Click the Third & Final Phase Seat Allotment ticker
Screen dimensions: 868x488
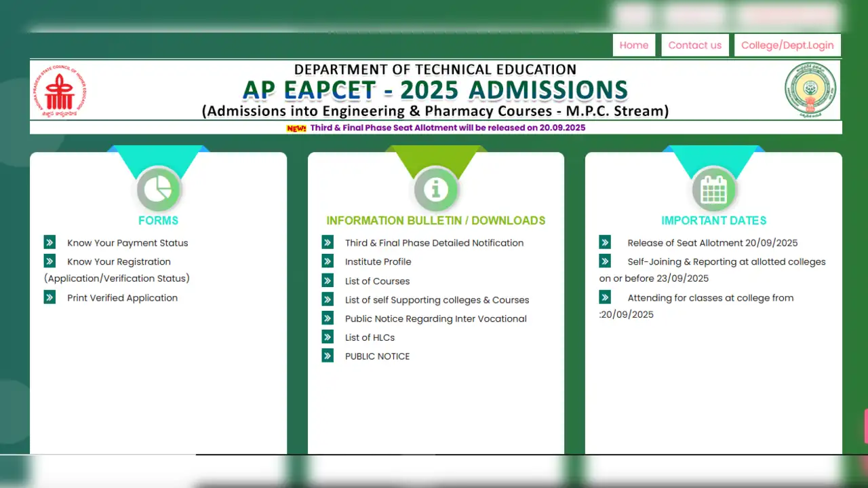point(448,128)
